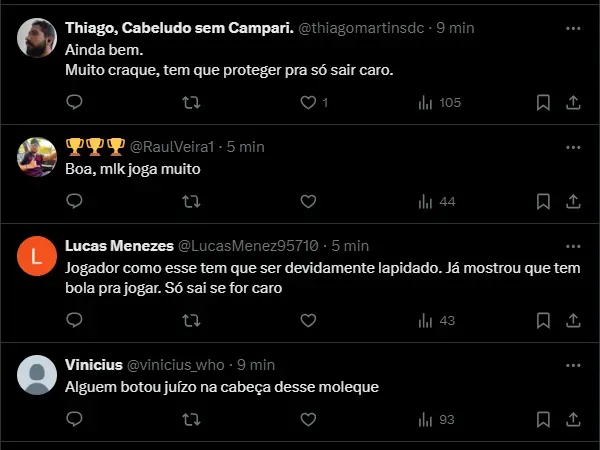This screenshot has height=450, width=600.
Task: Share the tweet by Vinicius
Action: pos(573,419)
